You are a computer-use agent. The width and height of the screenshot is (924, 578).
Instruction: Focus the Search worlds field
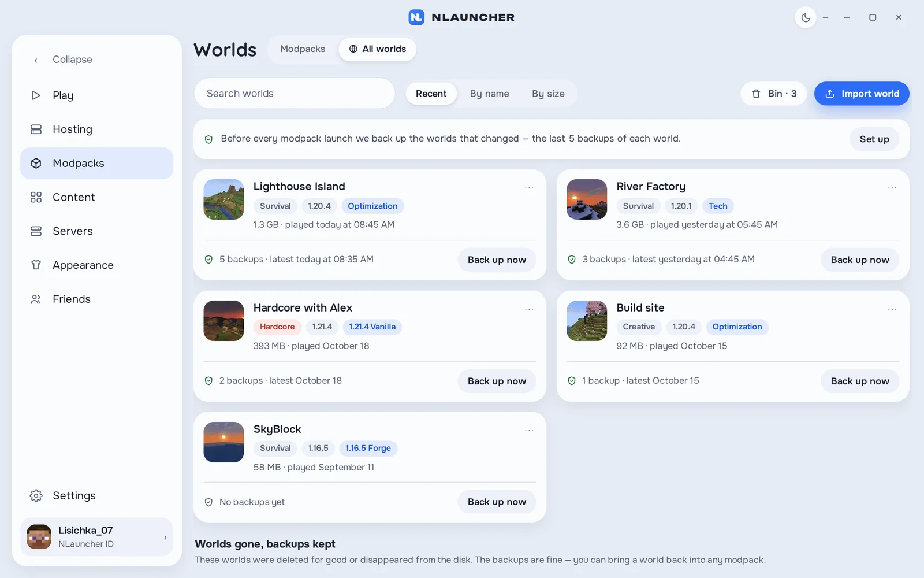pos(295,94)
